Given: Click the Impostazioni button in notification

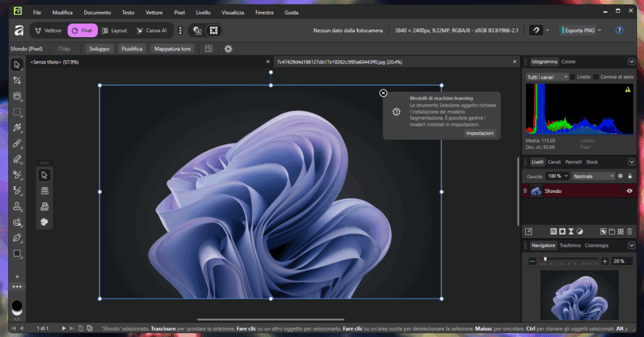Looking at the screenshot, I should point(480,133).
